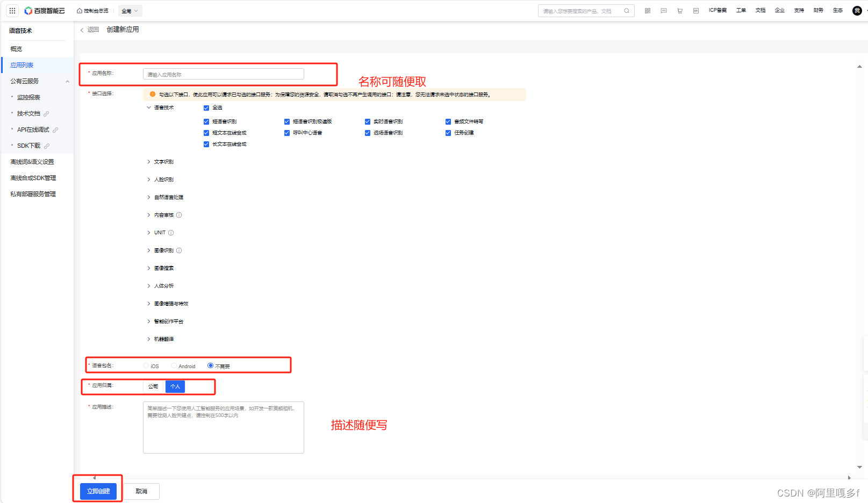This screenshot has height=503, width=868.
Task: Click the 百度智能云 logo
Action: point(45,11)
